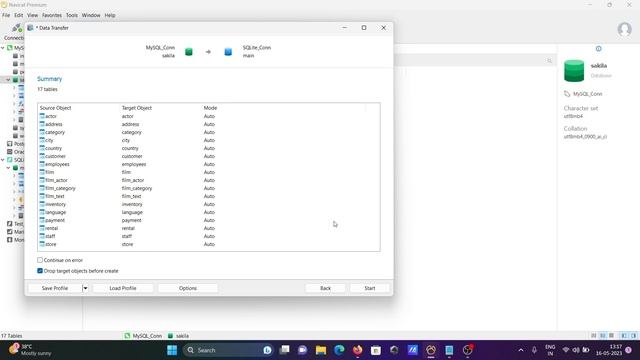
Task: Open the File menu
Action: tap(6, 15)
